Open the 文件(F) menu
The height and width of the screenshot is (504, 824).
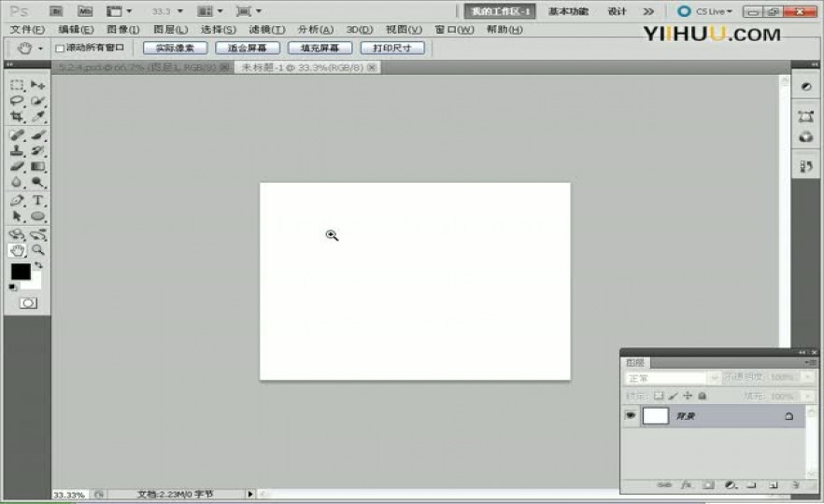[27, 30]
